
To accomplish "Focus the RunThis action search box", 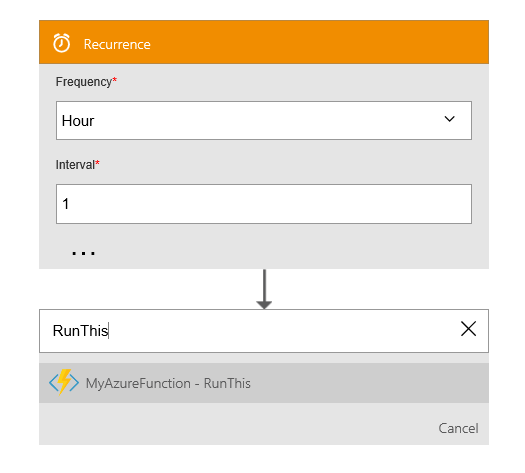I will (x=264, y=331).
